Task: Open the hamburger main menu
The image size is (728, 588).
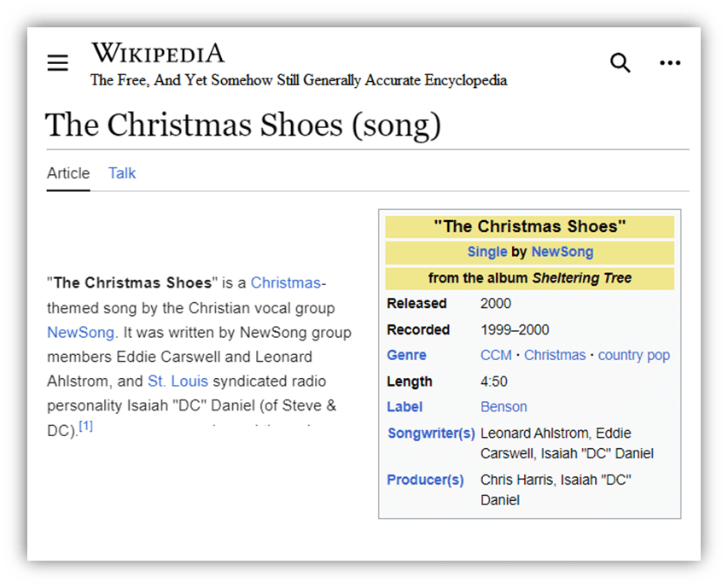Action: pos(57,62)
